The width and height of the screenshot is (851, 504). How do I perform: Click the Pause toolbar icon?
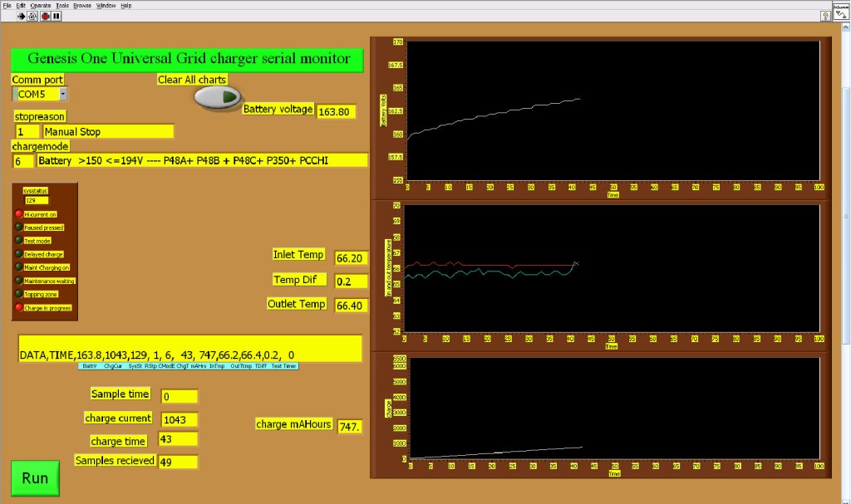click(x=57, y=17)
